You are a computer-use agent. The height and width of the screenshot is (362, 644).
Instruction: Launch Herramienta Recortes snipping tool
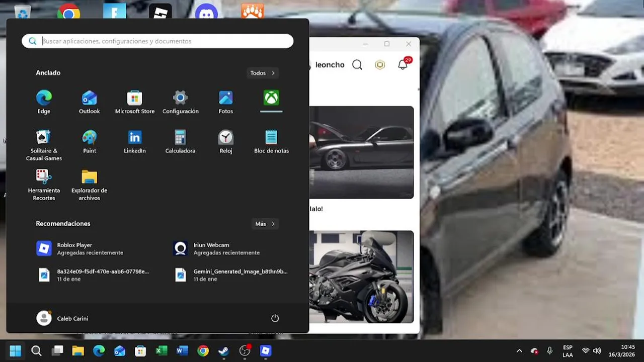pos(44,185)
